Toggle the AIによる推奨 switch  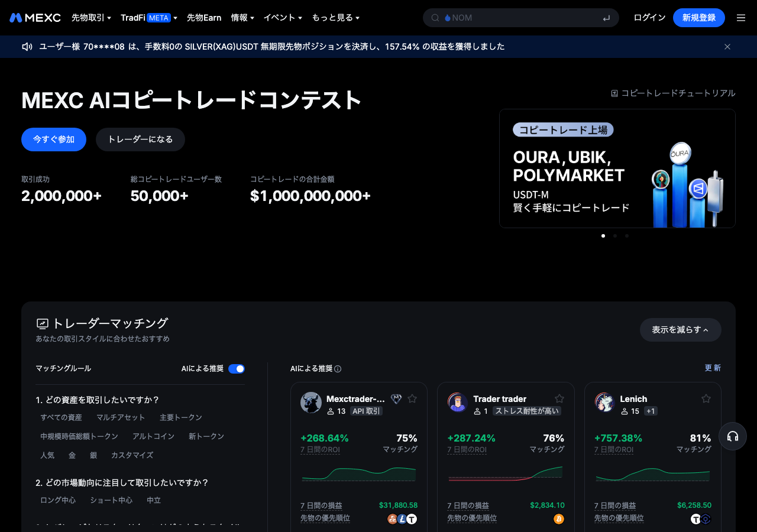coord(237,369)
